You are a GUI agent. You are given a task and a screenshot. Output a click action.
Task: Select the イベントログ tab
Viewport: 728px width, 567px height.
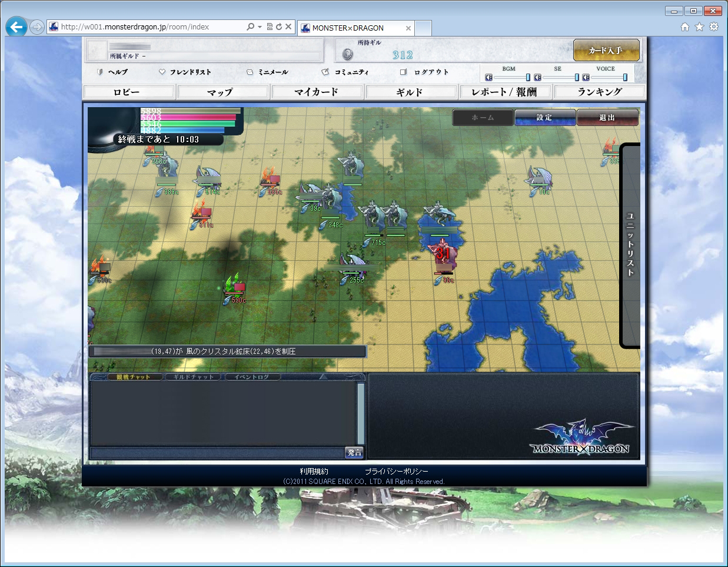tap(252, 377)
